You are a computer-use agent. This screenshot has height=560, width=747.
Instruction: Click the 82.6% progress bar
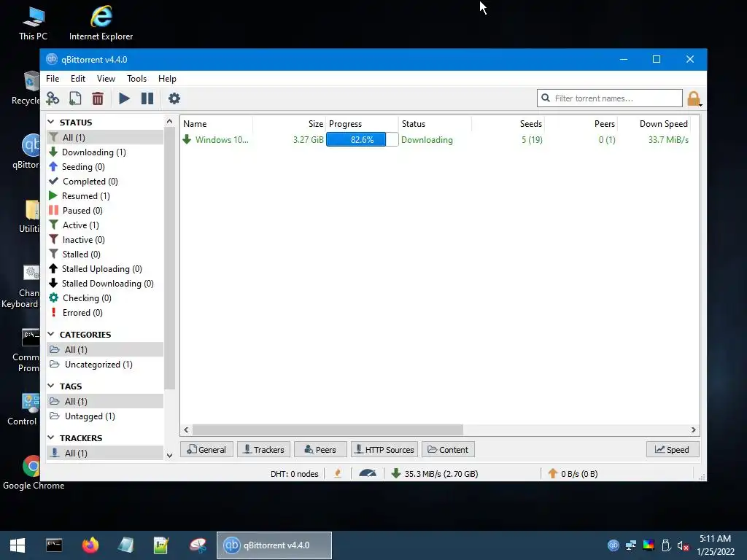[x=362, y=139]
